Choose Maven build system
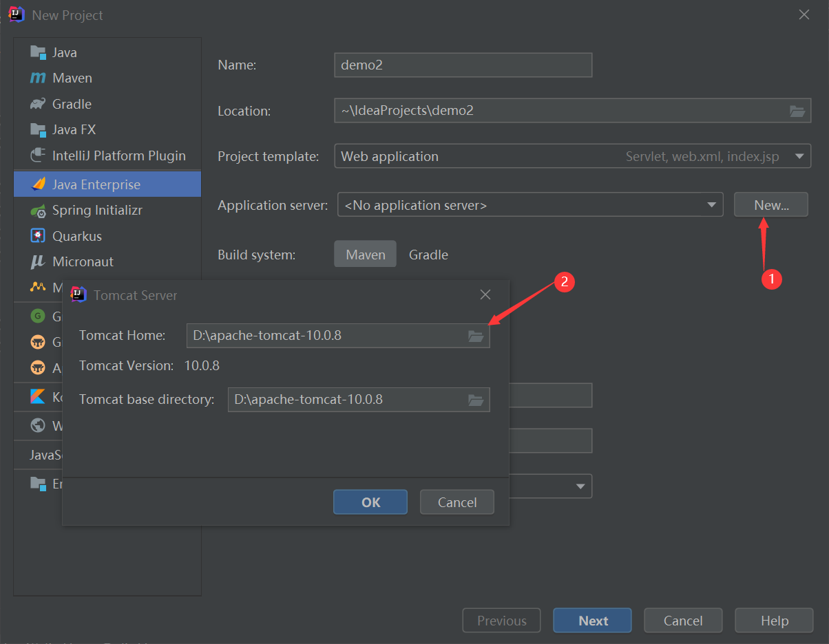 tap(366, 255)
